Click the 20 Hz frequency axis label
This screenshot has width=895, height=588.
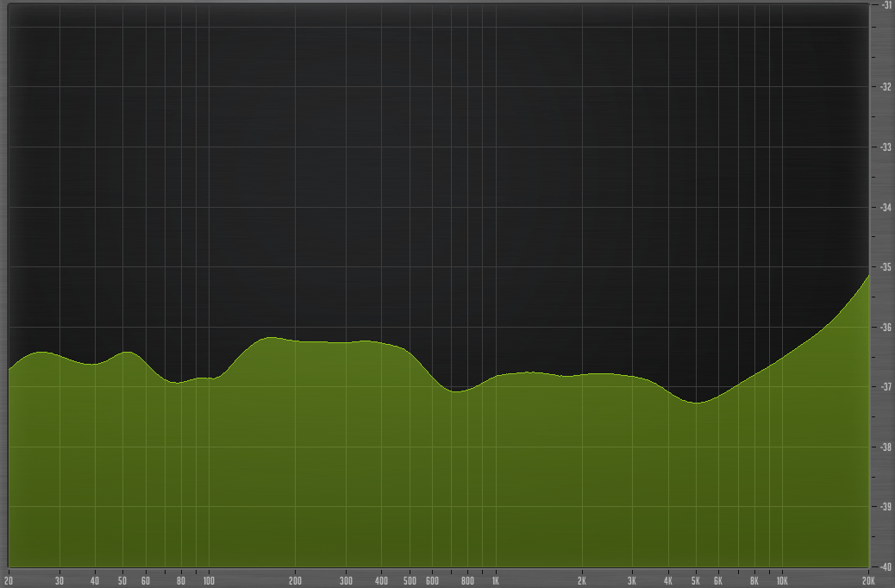pos(9,580)
